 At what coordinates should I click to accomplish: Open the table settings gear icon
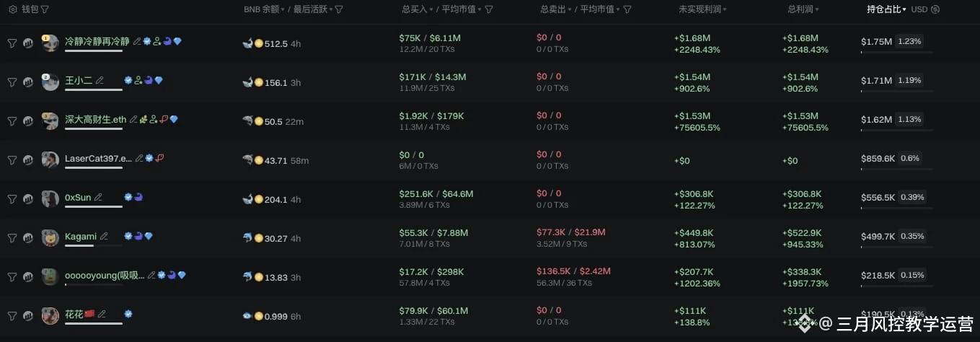point(12,9)
